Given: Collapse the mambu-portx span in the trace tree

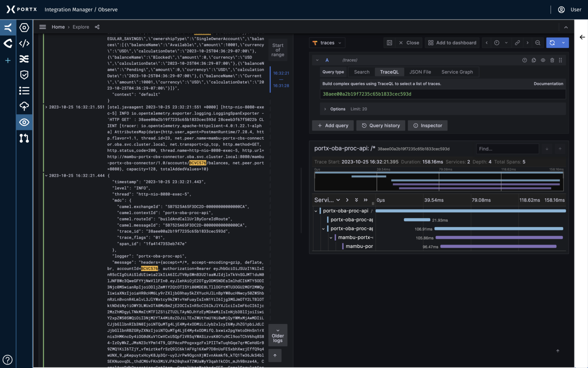Looking at the screenshot, I should point(331,237).
